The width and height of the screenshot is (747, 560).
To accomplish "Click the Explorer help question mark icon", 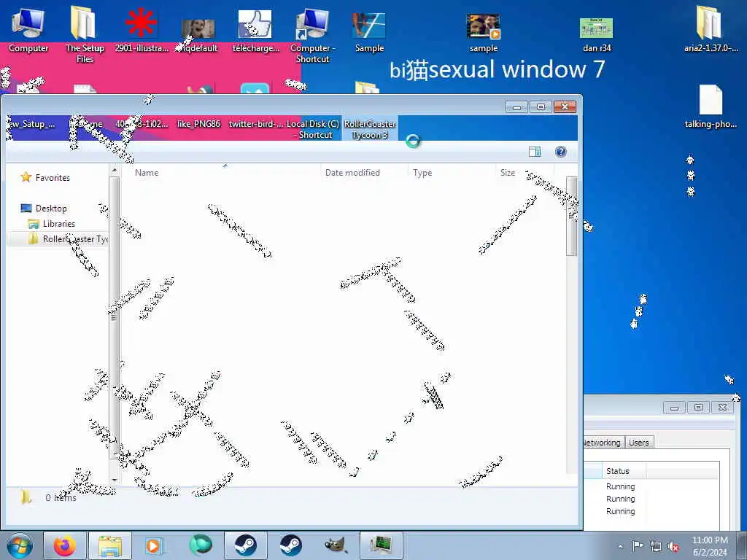I will [x=561, y=152].
